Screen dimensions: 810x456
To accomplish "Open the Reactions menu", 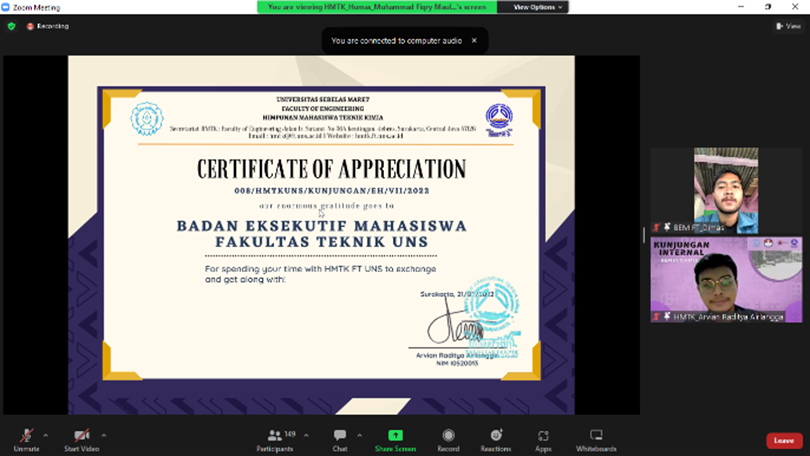I will (x=496, y=441).
